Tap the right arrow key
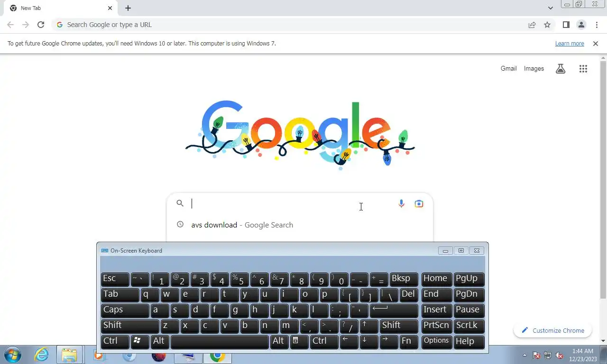This screenshot has height=364, width=607. [x=388, y=342]
